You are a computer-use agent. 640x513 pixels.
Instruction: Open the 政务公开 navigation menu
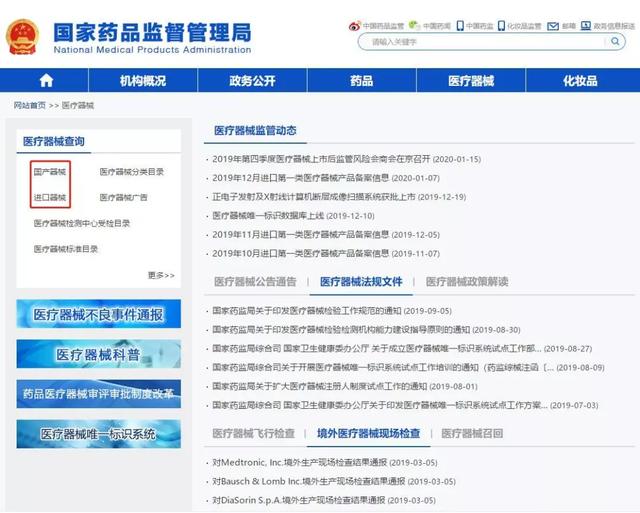pyautogui.click(x=252, y=80)
